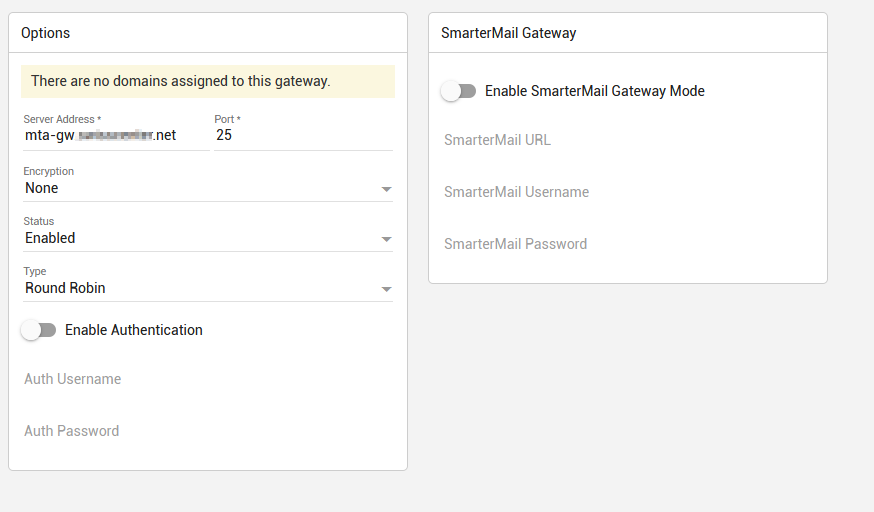Viewport: 874px width, 512px height.
Task: Click the Status dropdown arrow icon
Action: tap(386, 239)
